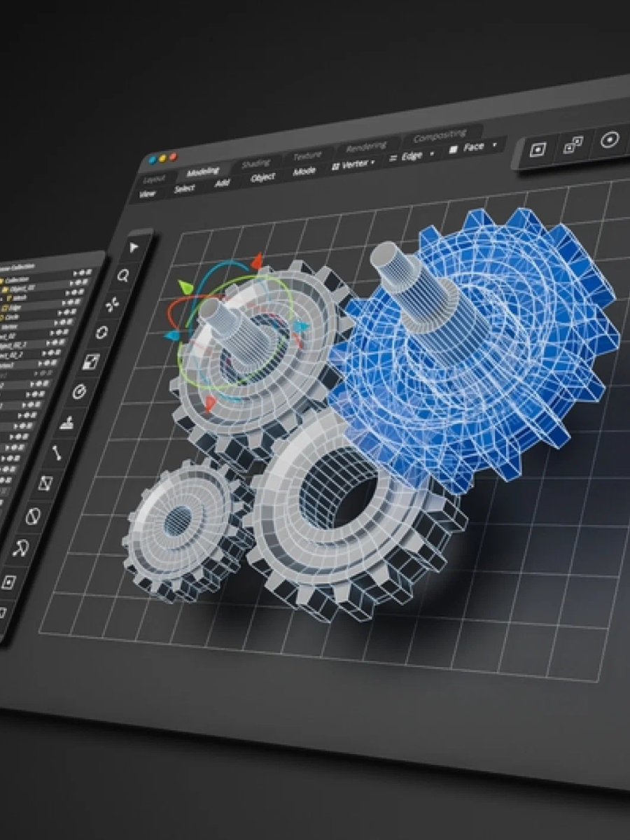630x840 pixels.
Task: Toggle visibility icons on Edge row
Action: (x=69, y=302)
